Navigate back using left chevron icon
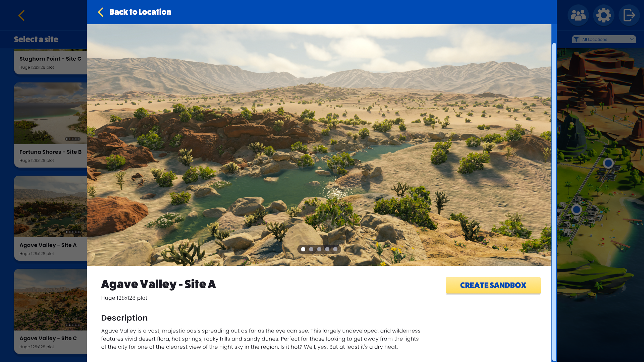644x362 pixels. point(22,15)
